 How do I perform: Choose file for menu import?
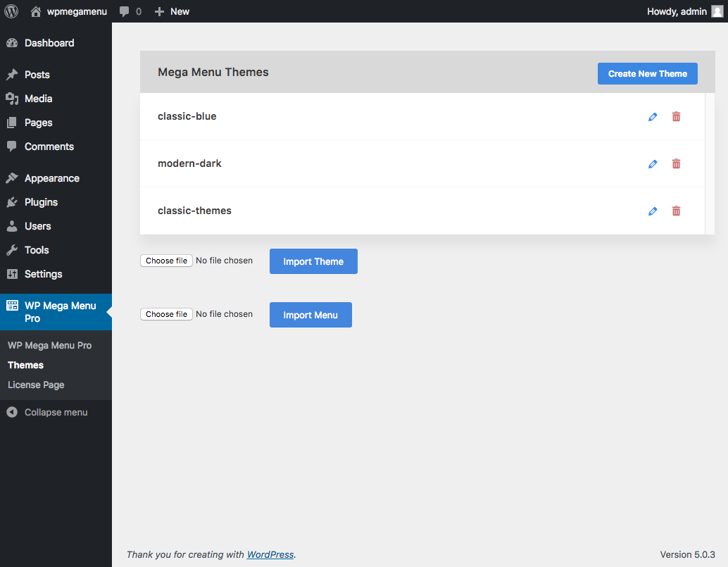click(166, 314)
